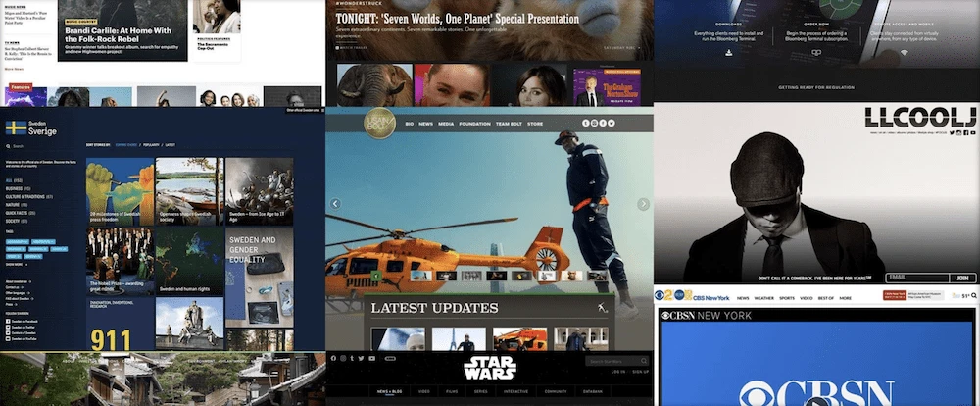Viewport: 980px width, 406px height.
Task: Click the Star Wars logo
Action: [x=489, y=368]
